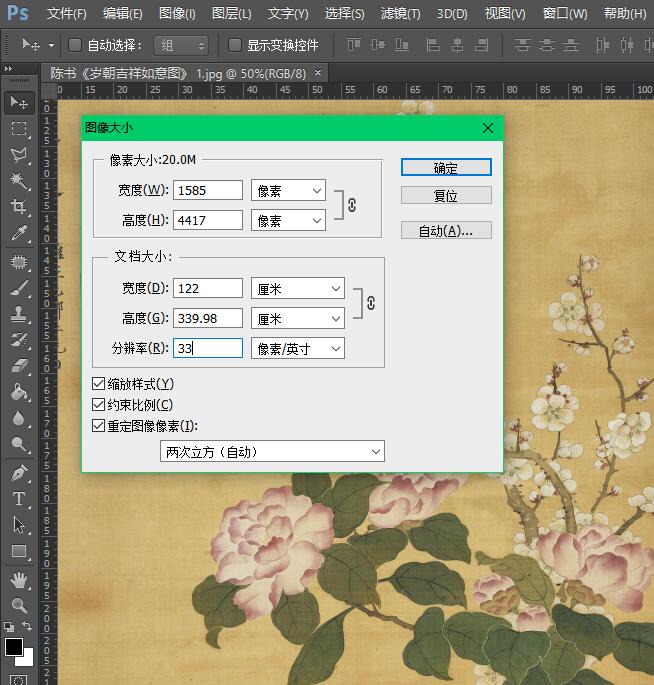This screenshot has width=654, height=685.
Task: Close the 陈书 document tab
Action: point(318,73)
